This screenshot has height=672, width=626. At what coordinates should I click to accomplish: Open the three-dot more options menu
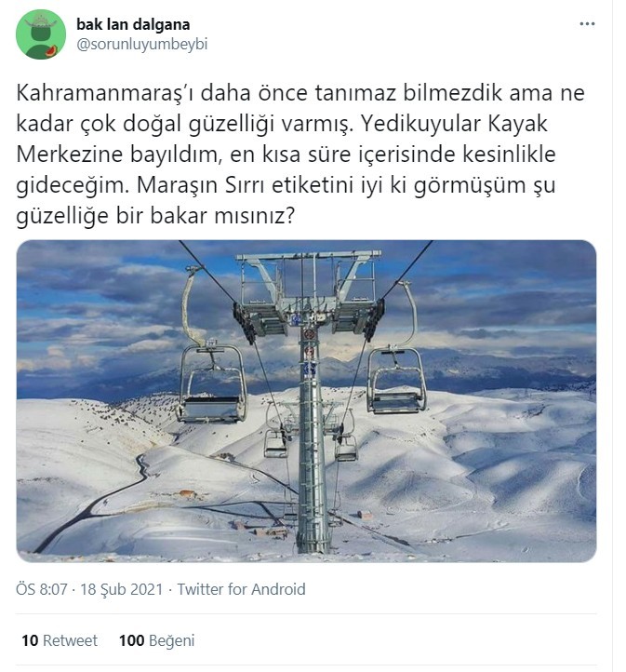click(x=587, y=24)
